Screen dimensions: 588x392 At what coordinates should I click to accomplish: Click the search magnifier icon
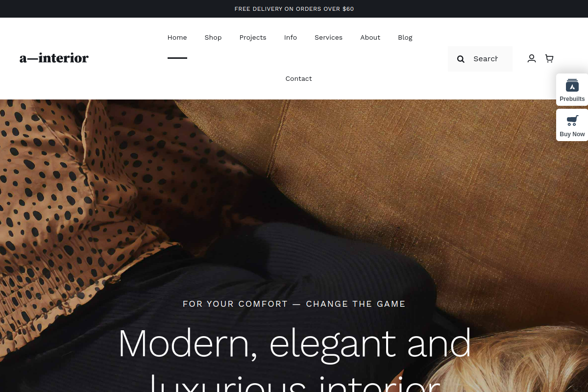[461, 59]
